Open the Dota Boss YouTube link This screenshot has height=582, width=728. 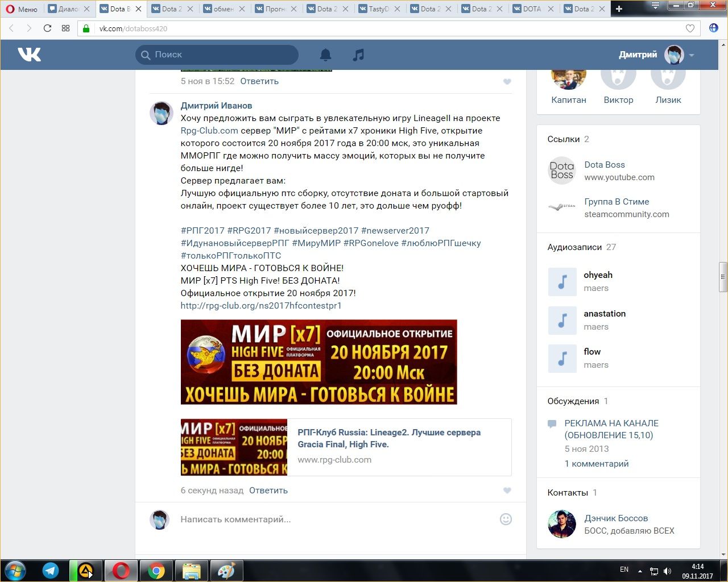pyautogui.click(x=605, y=165)
